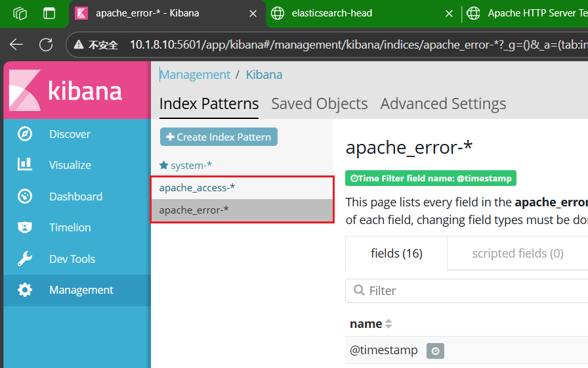
Task: Click the clock icon beside @timestamp
Action: pyautogui.click(x=435, y=351)
